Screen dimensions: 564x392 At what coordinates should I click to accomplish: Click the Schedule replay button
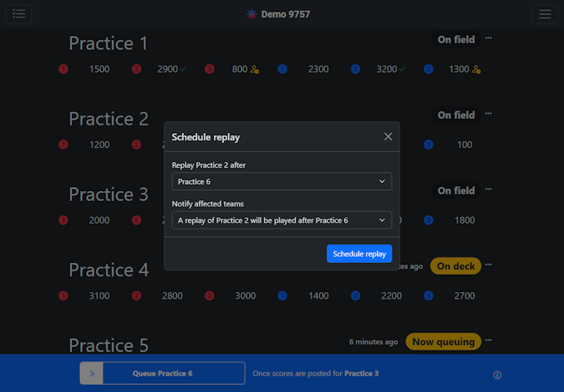[x=359, y=254]
